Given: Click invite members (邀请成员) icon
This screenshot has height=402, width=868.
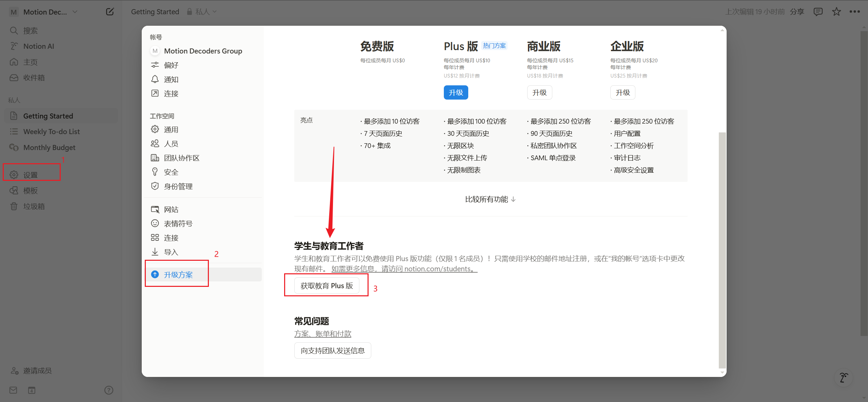Looking at the screenshot, I should pos(14,371).
